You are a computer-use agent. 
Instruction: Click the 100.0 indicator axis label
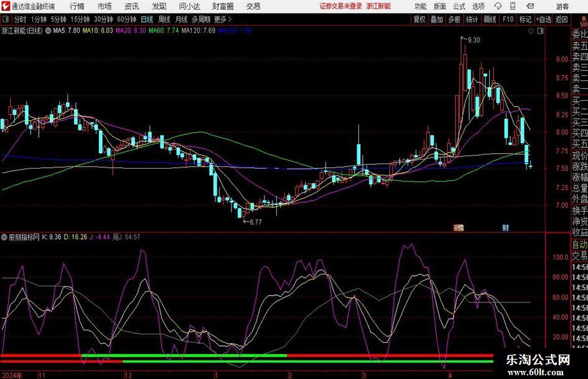560,258
